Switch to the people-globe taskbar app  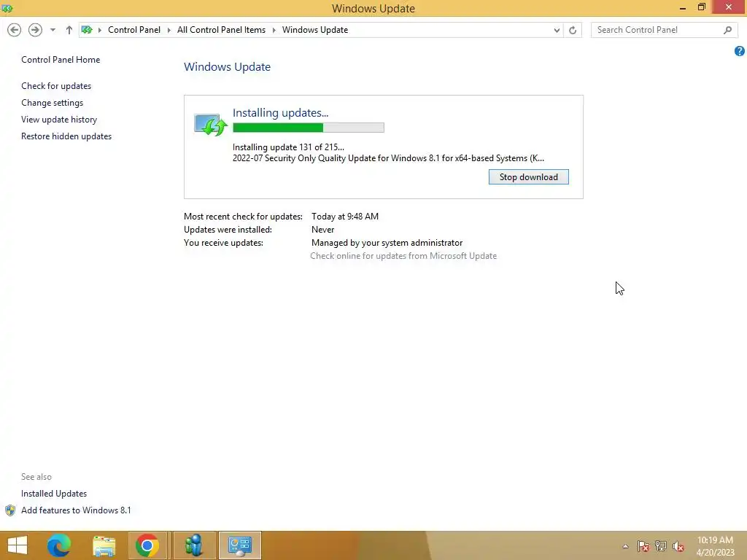[194, 545]
